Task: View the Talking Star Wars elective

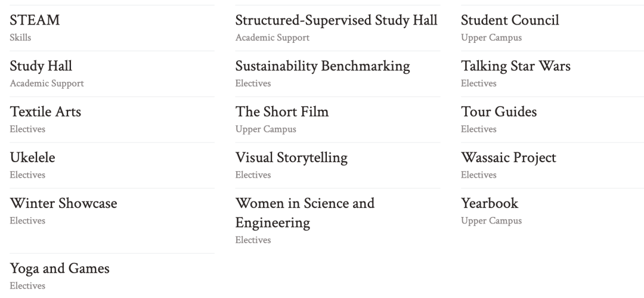Action: [515, 66]
